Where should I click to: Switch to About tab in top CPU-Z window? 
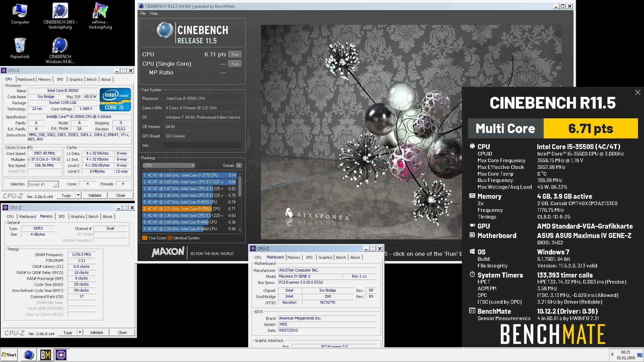click(x=106, y=79)
